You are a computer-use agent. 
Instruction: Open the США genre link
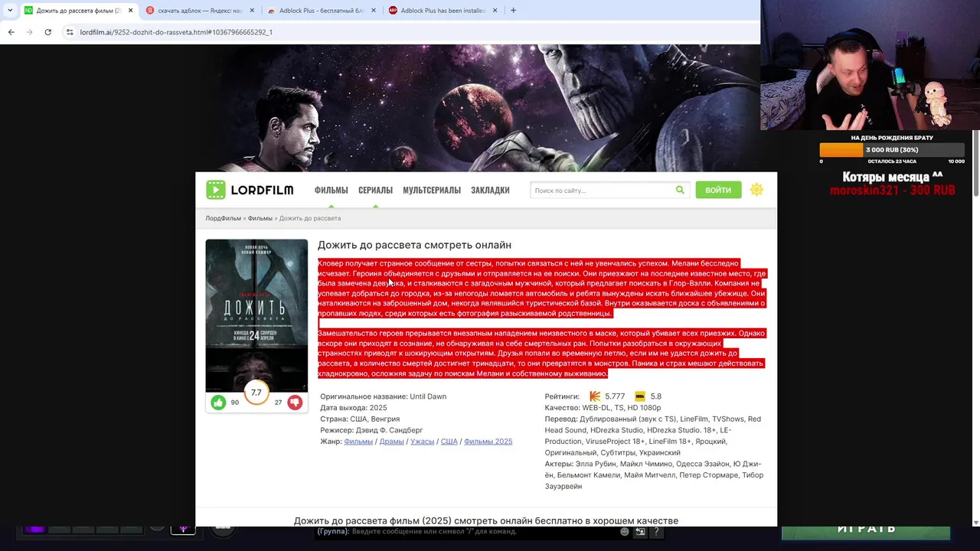(449, 442)
